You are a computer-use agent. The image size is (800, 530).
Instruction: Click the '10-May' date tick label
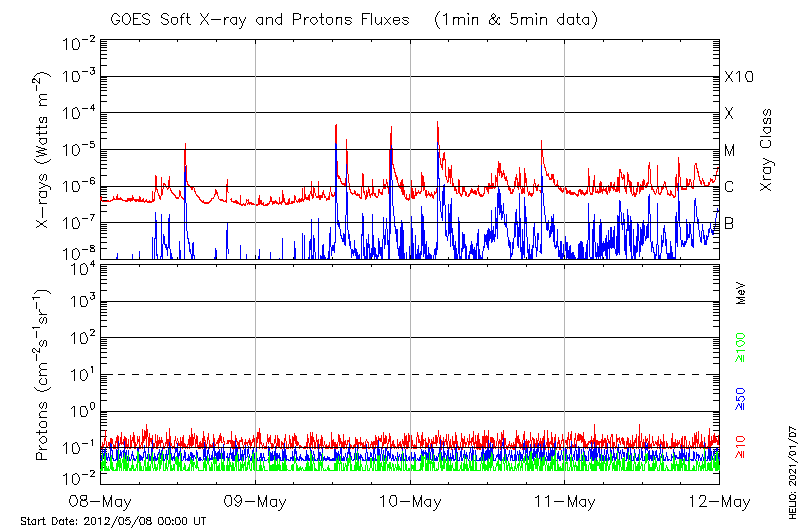pyautogui.click(x=410, y=500)
